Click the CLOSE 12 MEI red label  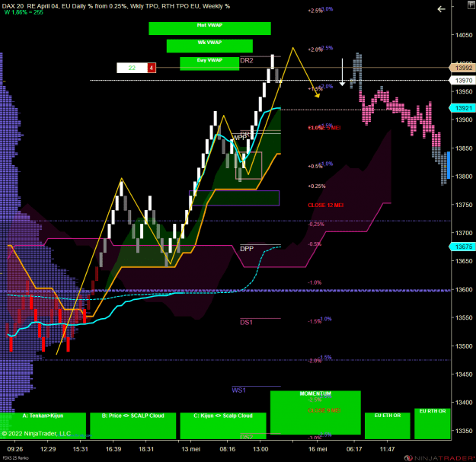point(326,206)
